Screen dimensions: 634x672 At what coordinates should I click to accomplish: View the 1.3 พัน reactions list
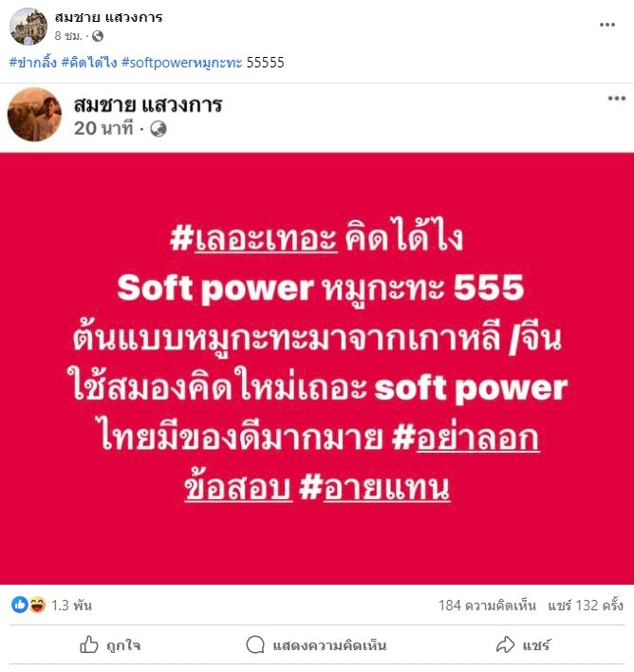coord(71,606)
